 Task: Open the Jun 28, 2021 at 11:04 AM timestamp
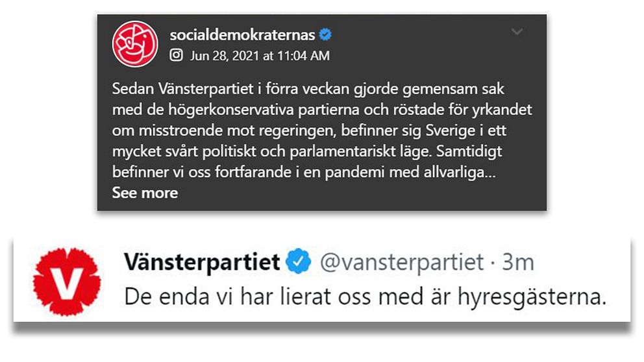260,55
